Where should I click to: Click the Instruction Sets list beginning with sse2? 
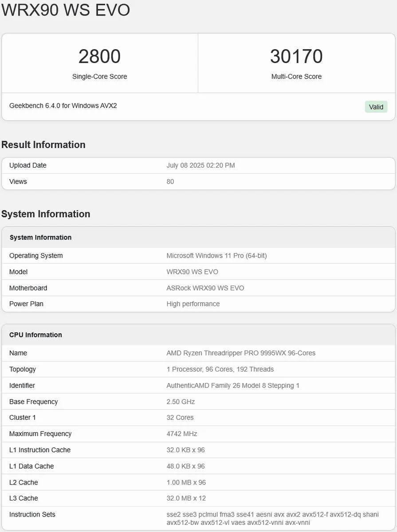click(x=272, y=518)
